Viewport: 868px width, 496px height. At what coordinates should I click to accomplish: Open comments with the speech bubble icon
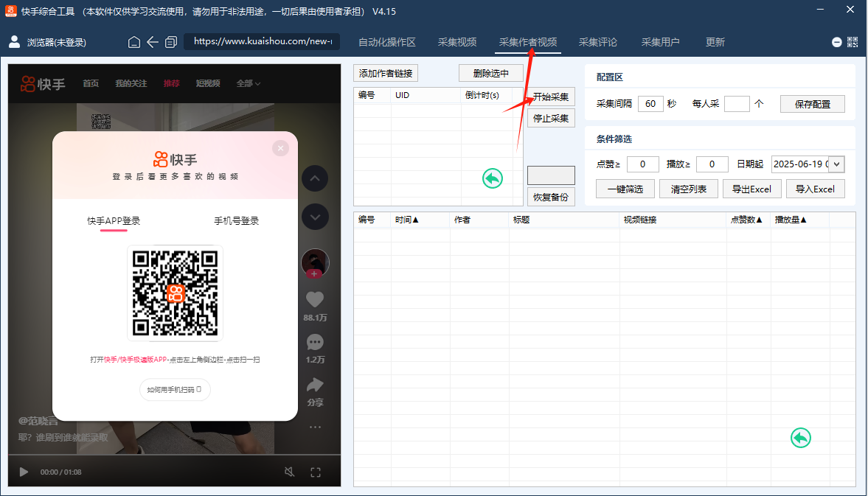[x=315, y=342]
